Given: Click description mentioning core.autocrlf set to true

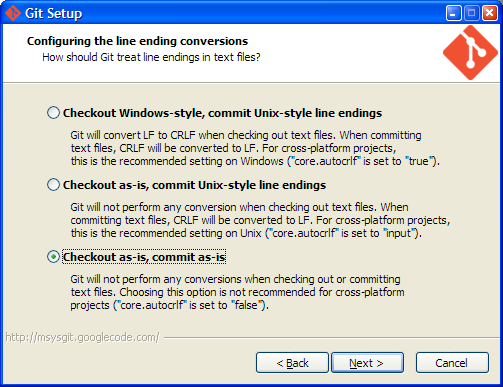Looking at the screenshot, I should click(x=255, y=148).
